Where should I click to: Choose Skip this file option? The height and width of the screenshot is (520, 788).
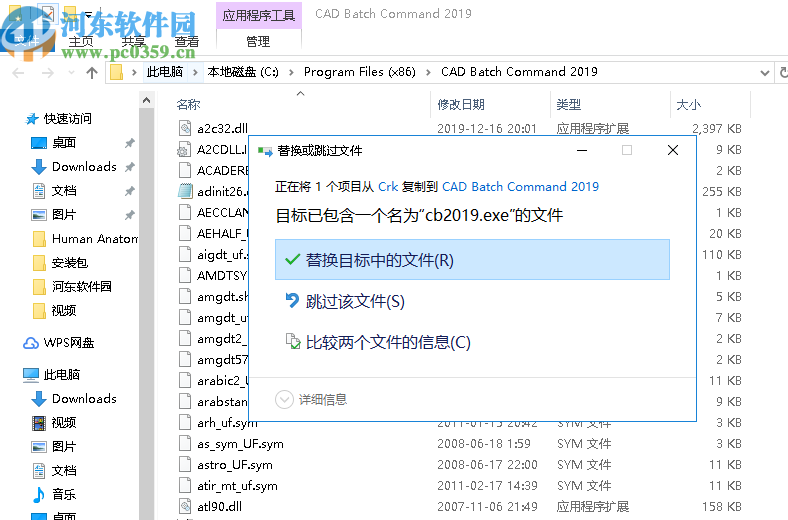point(355,301)
